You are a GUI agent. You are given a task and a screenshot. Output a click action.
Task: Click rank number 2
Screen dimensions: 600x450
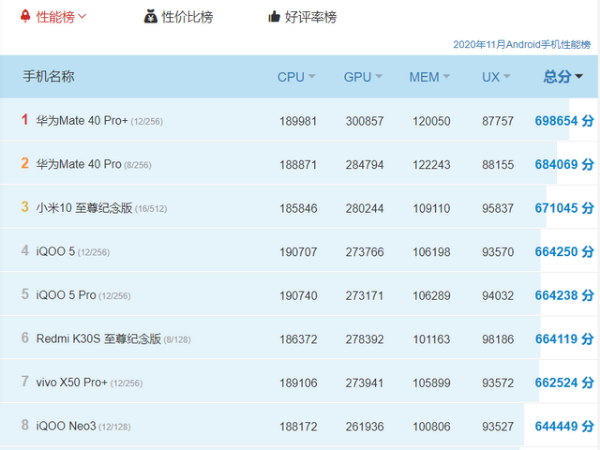click(x=24, y=163)
